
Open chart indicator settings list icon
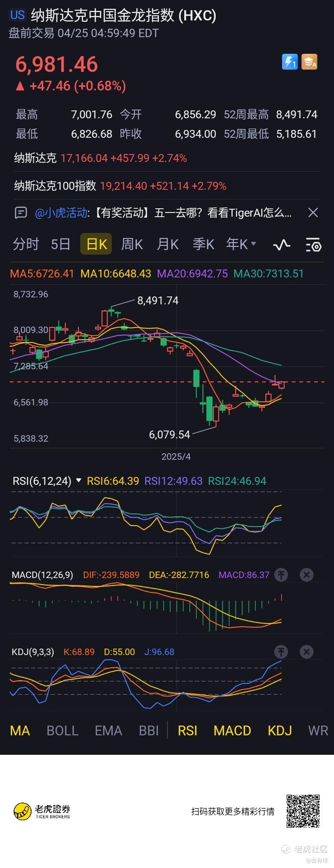pos(313,244)
